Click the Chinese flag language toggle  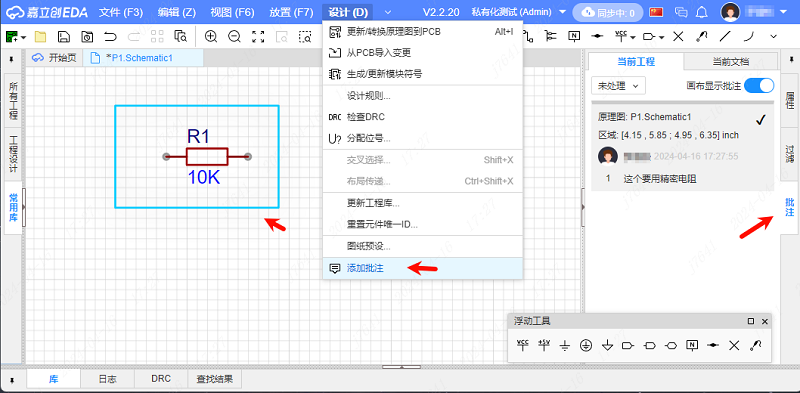click(656, 12)
